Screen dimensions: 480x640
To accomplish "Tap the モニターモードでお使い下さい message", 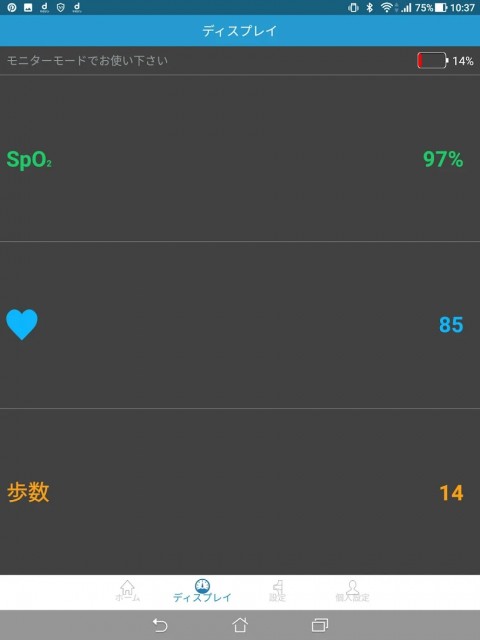I will [x=87, y=61].
